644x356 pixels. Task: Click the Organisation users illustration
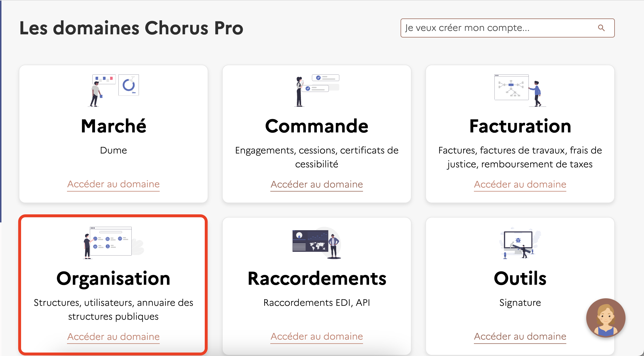tap(113, 243)
